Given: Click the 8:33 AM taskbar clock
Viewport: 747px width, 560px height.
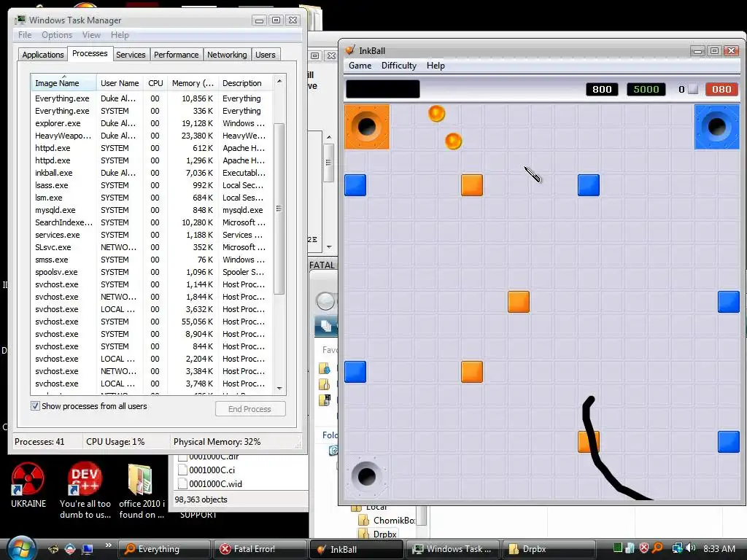Looking at the screenshot, I should 719,548.
